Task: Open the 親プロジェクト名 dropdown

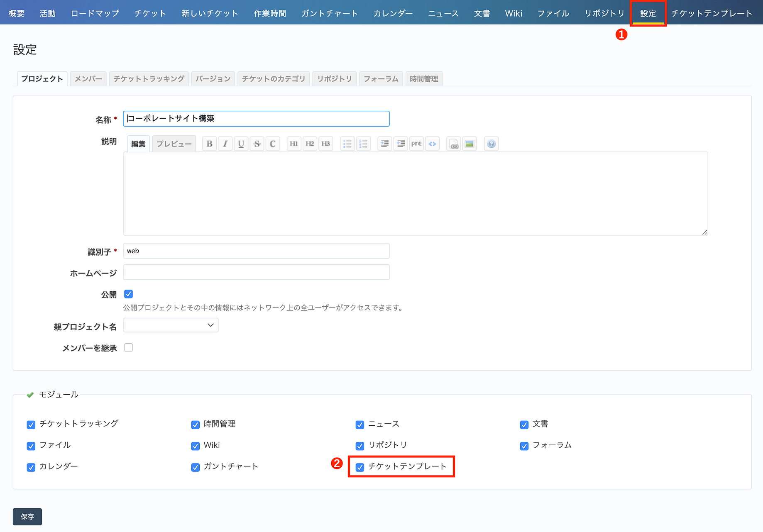Action: 170,325
